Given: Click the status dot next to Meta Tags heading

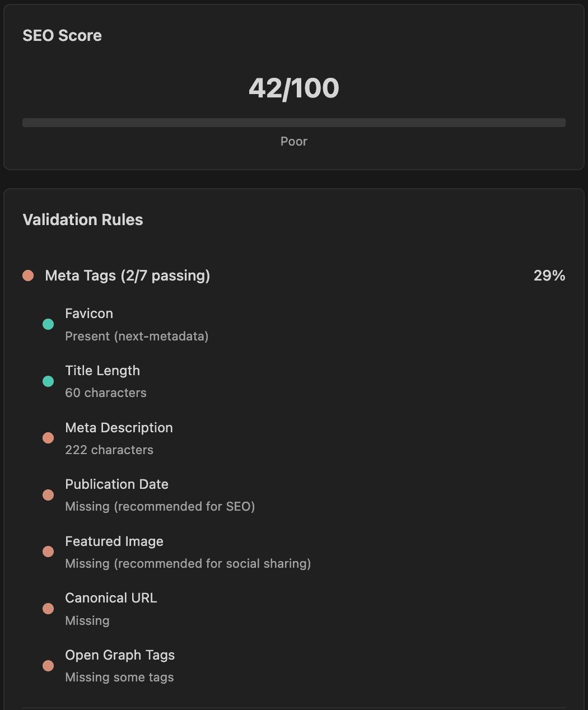Looking at the screenshot, I should (x=28, y=275).
